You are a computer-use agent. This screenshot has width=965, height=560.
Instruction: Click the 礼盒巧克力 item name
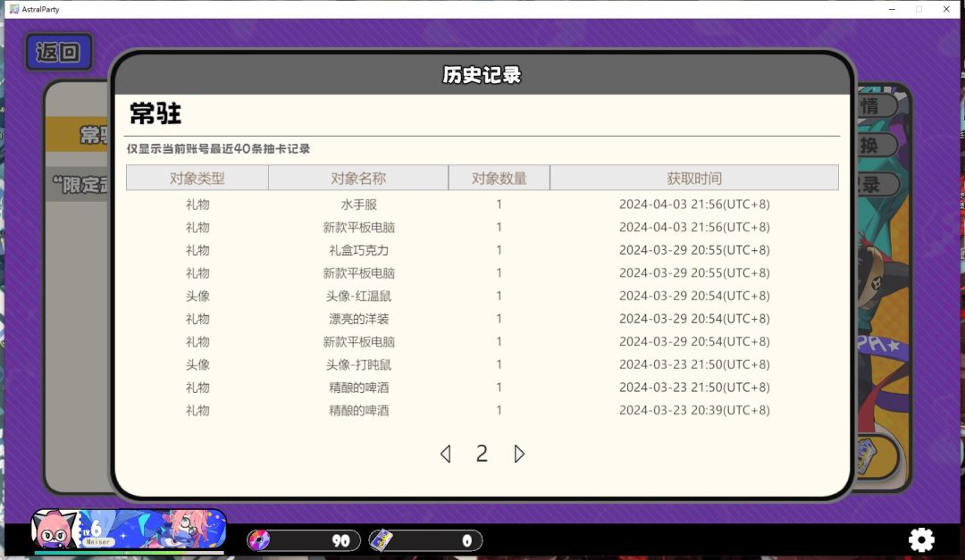point(359,250)
